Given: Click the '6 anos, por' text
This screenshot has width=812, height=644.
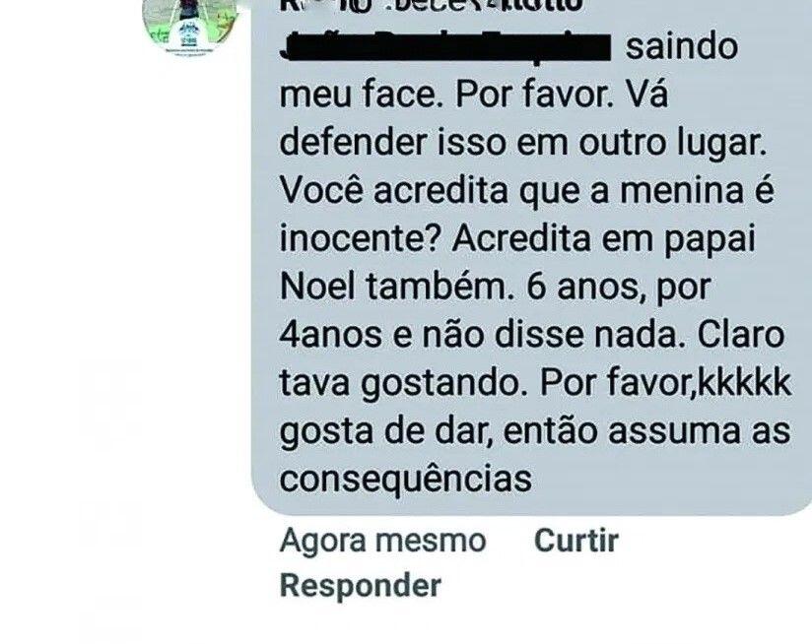Looking at the screenshot, I should (x=618, y=287).
